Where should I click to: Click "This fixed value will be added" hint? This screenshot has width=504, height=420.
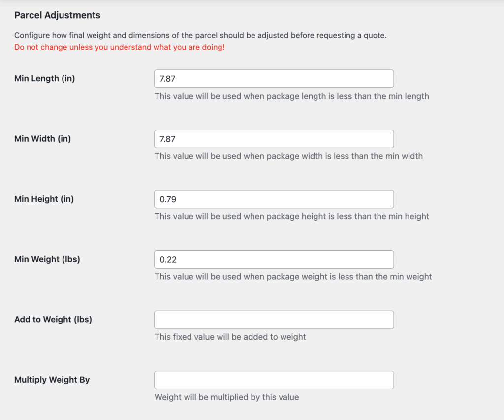pyautogui.click(x=230, y=337)
